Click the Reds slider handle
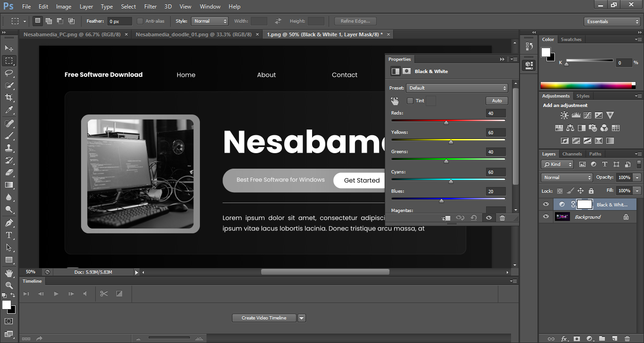The height and width of the screenshot is (343, 644). pyautogui.click(x=446, y=122)
